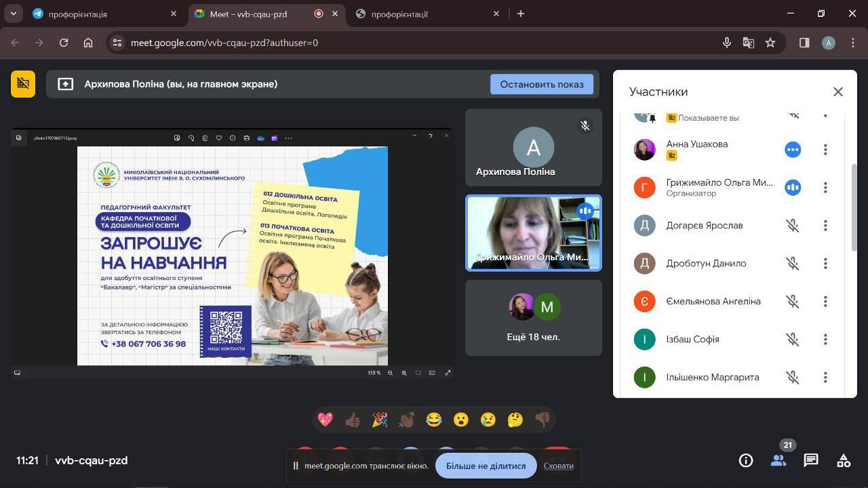Open more options for Дроботун Данило
868x488 pixels.
(x=825, y=264)
